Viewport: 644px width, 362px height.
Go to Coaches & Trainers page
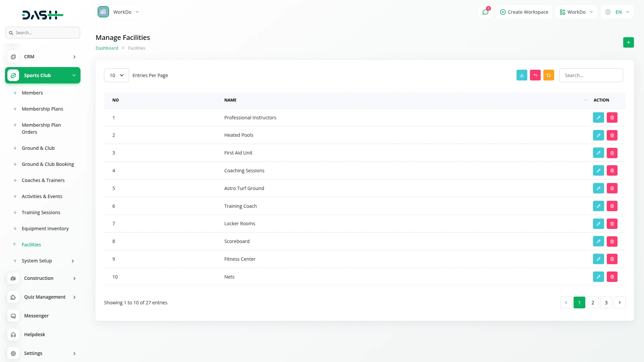coord(43,180)
